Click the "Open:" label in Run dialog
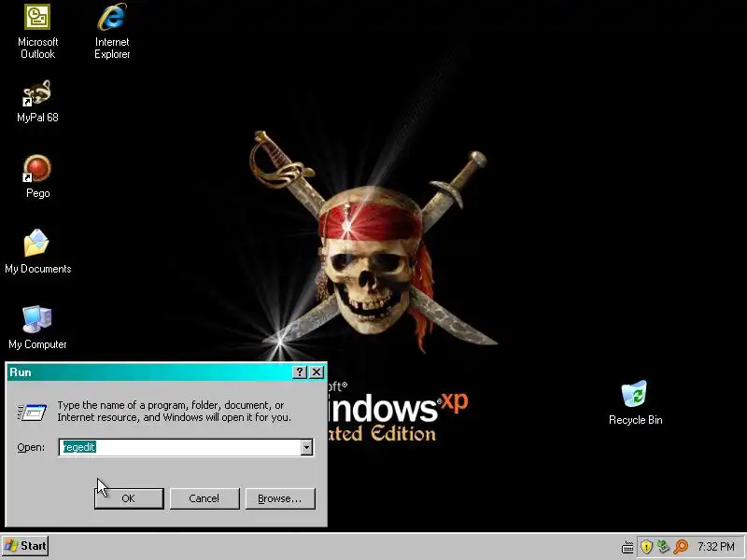The image size is (747, 560). click(x=31, y=448)
